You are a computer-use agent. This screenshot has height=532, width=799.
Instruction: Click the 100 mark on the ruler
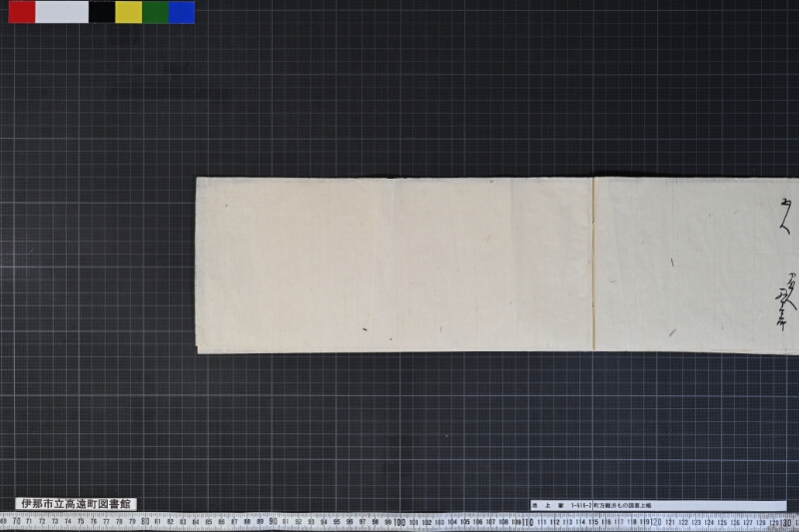click(399, 522)
